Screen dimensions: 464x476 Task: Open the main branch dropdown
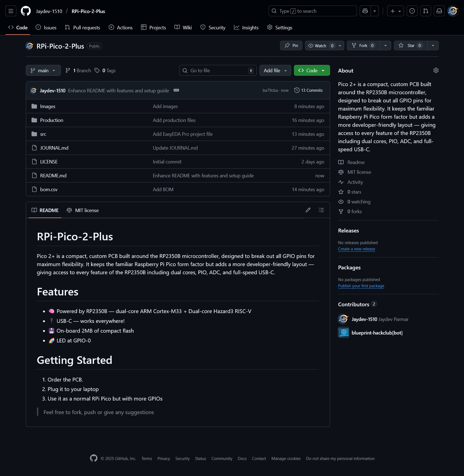point(43,71)
